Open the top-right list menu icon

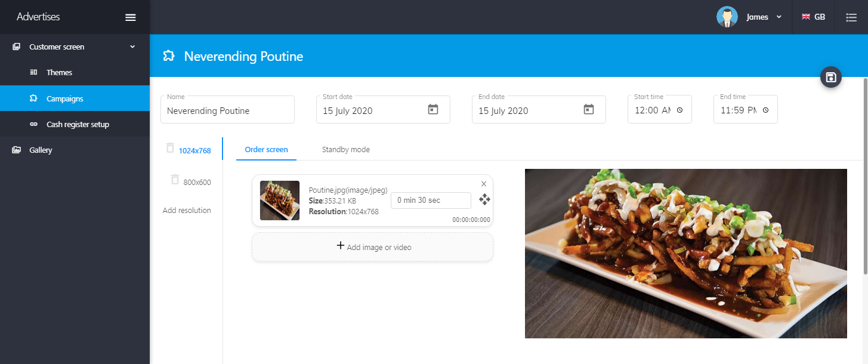(x=851, y=17)
